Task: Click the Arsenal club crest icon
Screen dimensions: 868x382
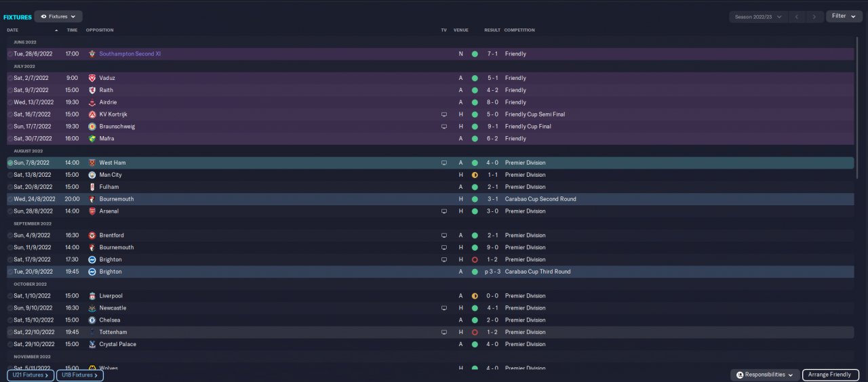Action: 92,211
